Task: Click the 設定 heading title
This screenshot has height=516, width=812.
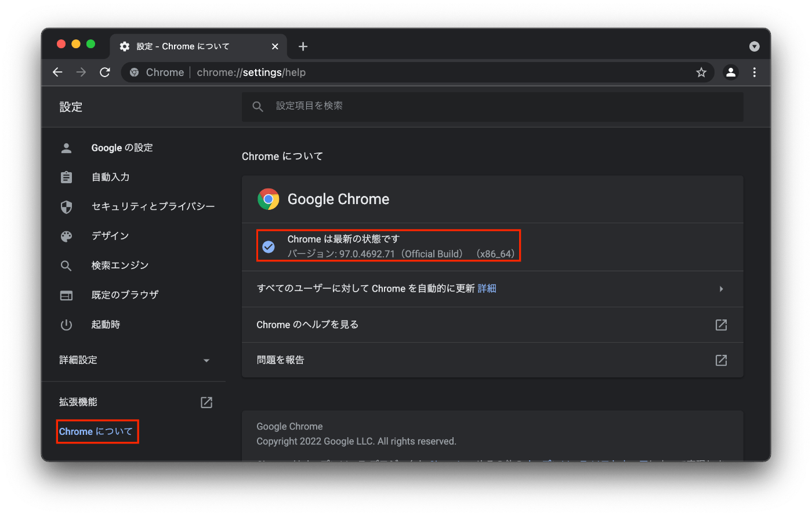Action: pos(71,107)
